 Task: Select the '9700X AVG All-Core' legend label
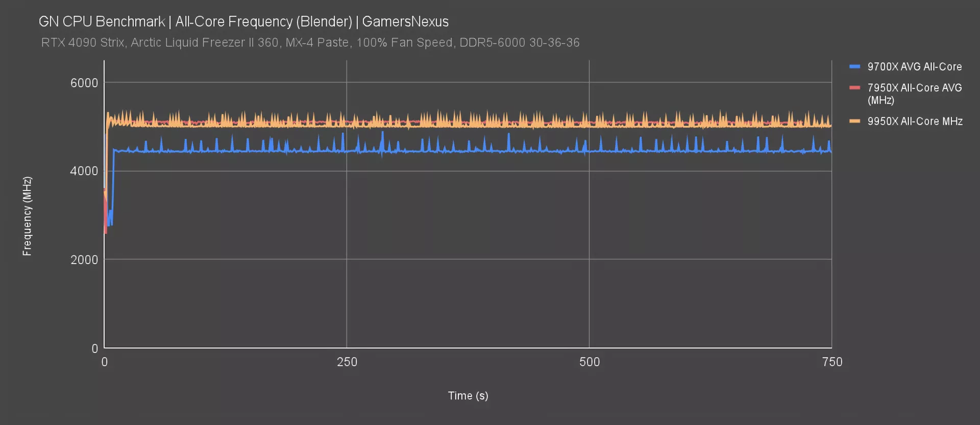point(914,67)
